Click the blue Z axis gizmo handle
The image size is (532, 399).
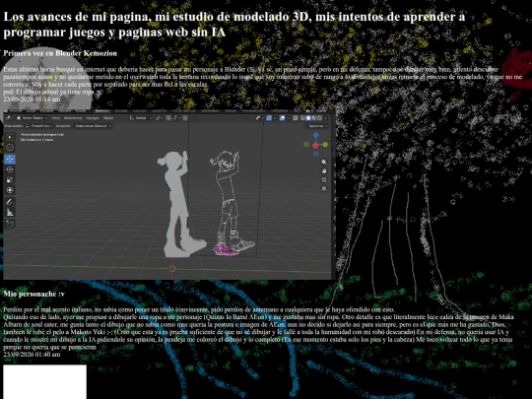tap(315, 135)
